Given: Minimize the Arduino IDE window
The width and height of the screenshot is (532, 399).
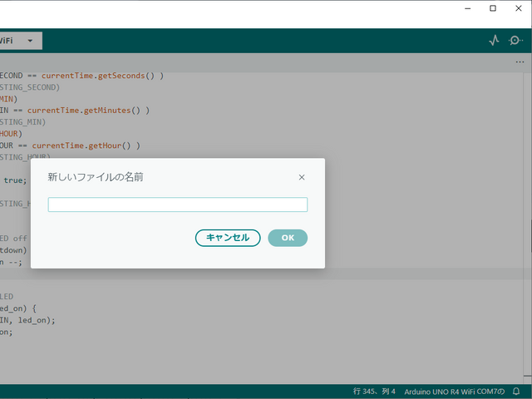Looking at the screenshot, I should tap(468, 8).
